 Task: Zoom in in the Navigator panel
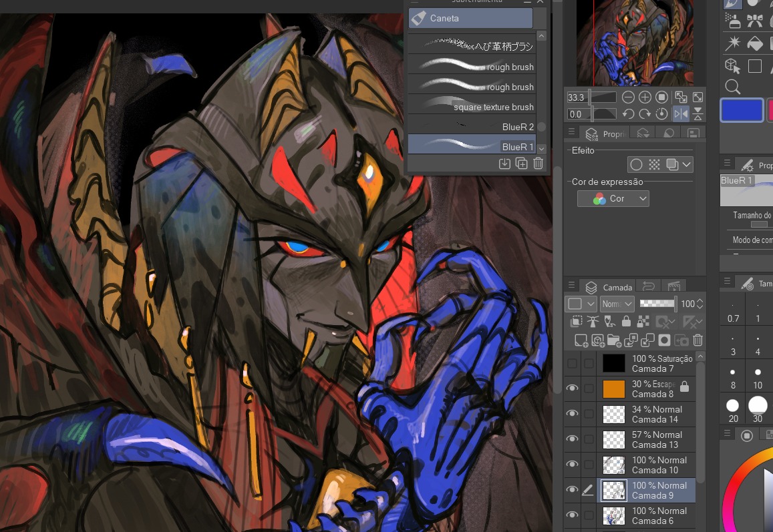(645, 97)
